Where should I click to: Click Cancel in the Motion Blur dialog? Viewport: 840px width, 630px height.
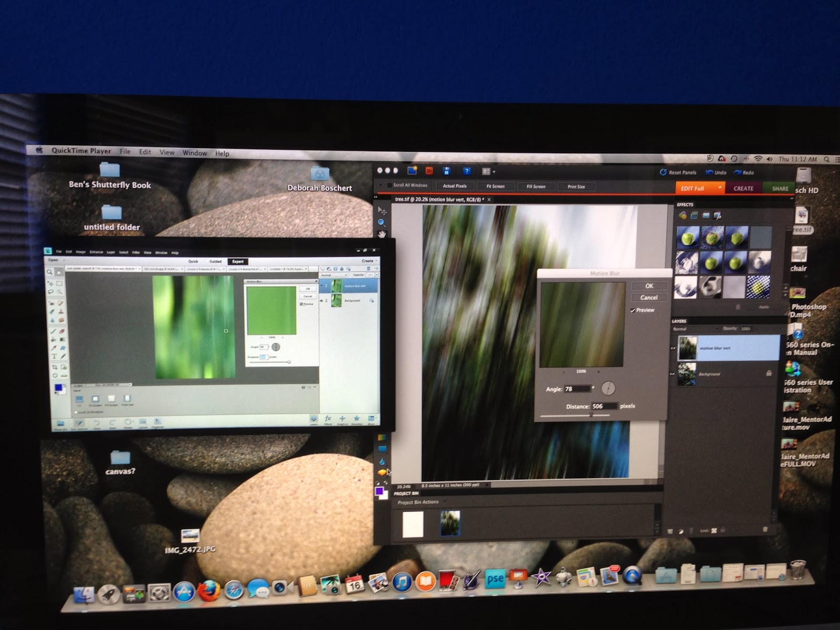(649, 298)
